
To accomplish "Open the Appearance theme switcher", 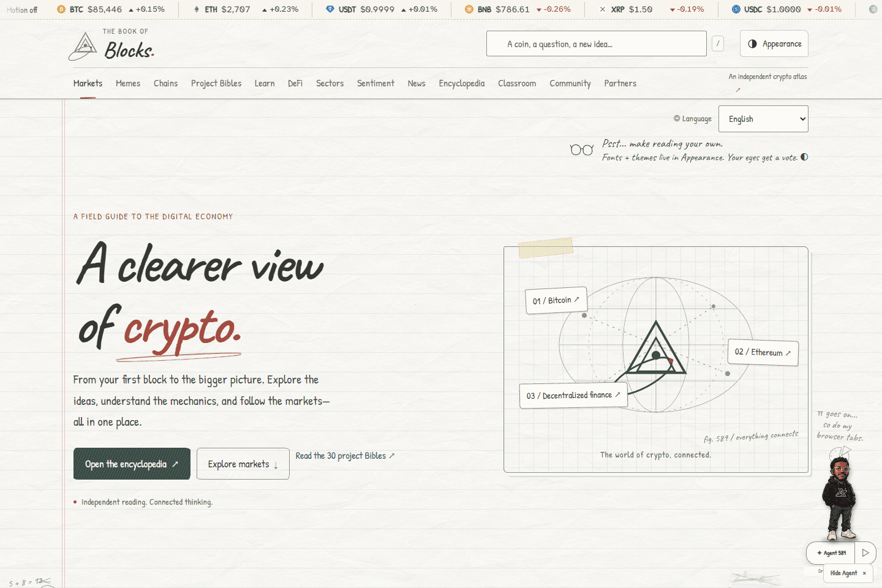I will pyautogui.click(x=774, y=43).
